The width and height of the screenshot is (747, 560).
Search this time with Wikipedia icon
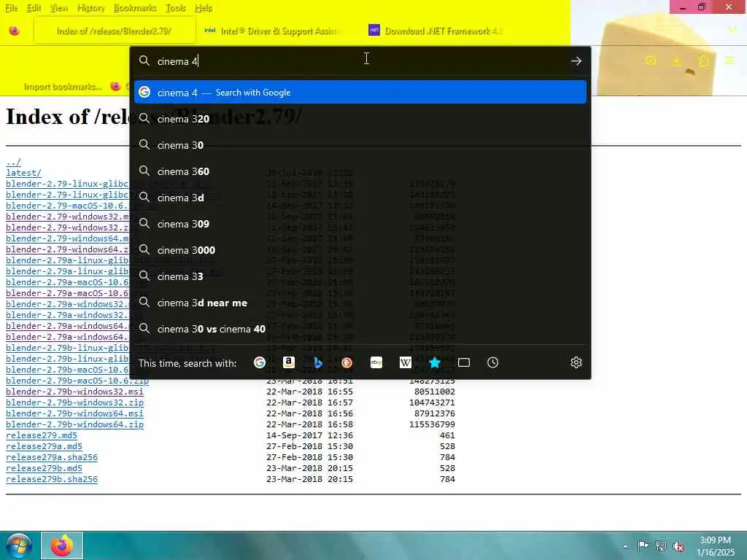[406, 363]
